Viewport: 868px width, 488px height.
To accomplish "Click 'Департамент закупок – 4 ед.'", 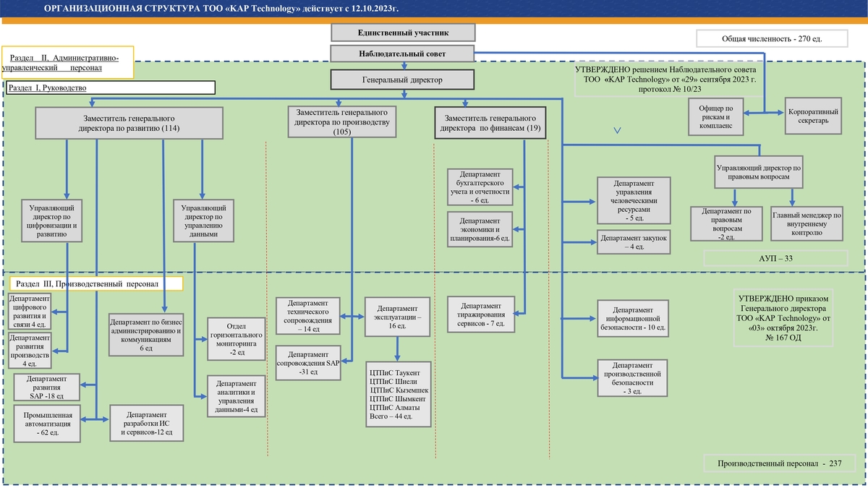I will pyautogui.click(x=634, y=241).
